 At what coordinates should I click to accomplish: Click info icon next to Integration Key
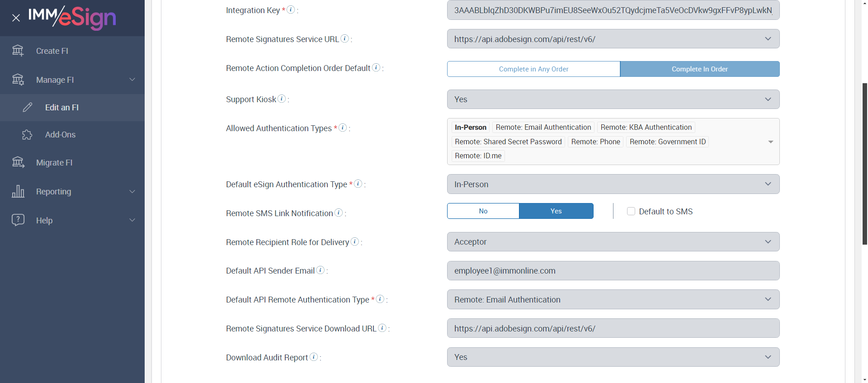291,9
